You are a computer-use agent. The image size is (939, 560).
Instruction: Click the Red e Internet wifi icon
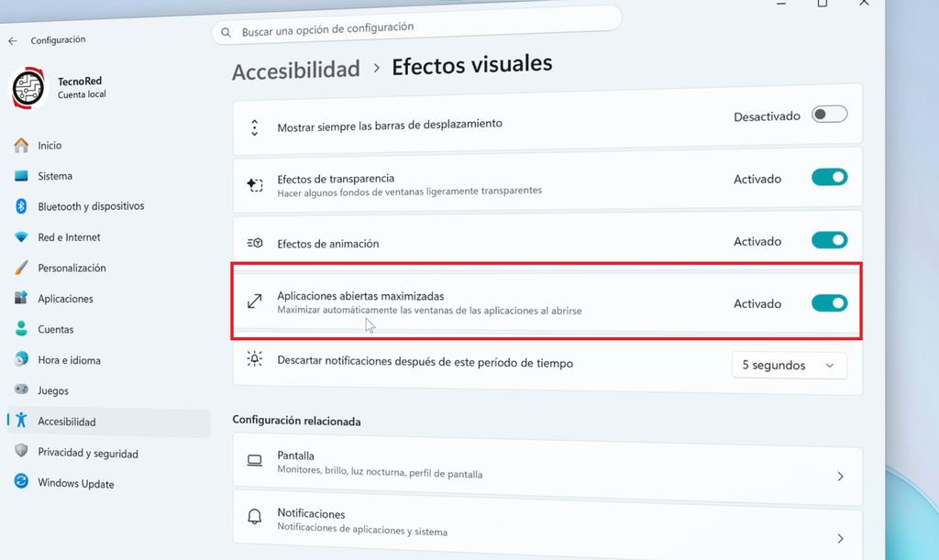(x=21, y=236)
